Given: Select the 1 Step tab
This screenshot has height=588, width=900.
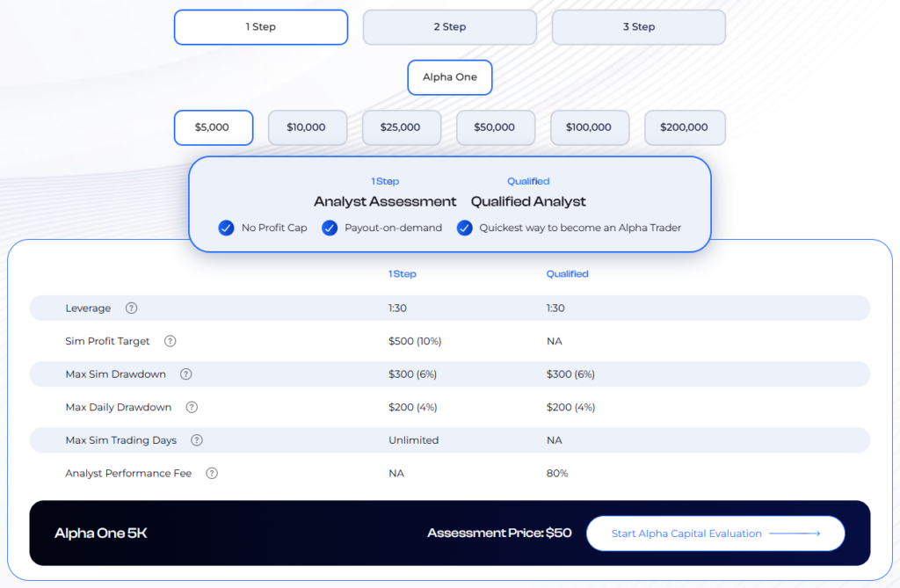Looking at the screenshot, I should [x=261, y=27].
